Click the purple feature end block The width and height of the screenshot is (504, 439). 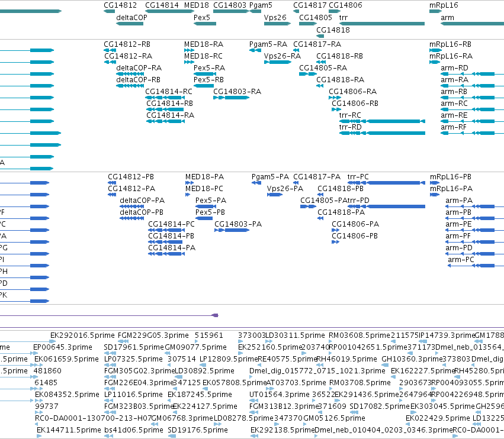(216, 315)
